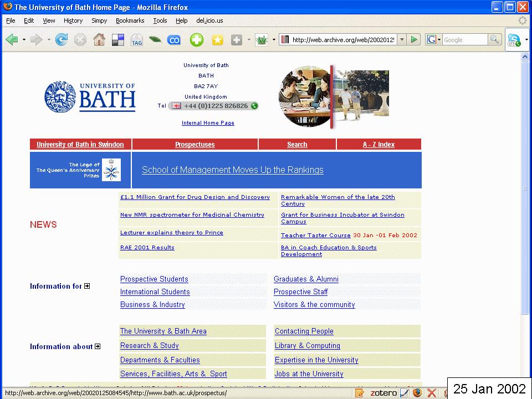Open the Simpy menu

pyautogui.click(x=99, y=21)
